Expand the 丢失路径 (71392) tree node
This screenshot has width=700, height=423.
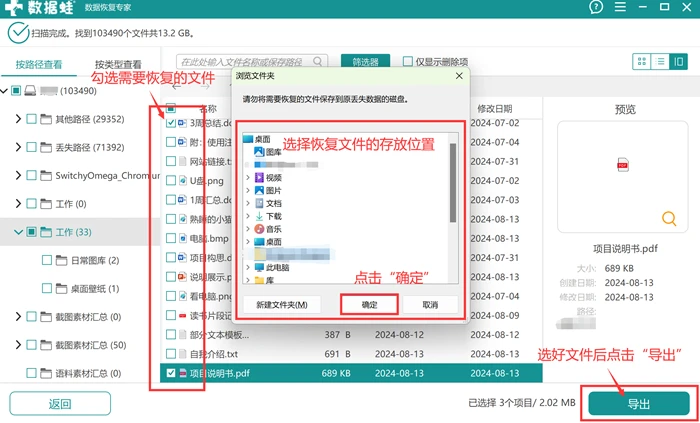(18, 147)
